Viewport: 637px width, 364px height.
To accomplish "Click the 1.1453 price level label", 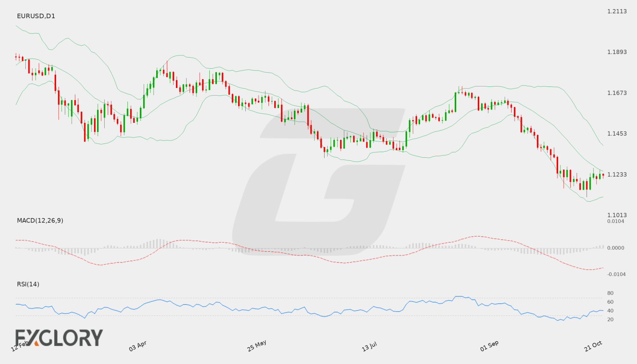I will click(617, 133).
